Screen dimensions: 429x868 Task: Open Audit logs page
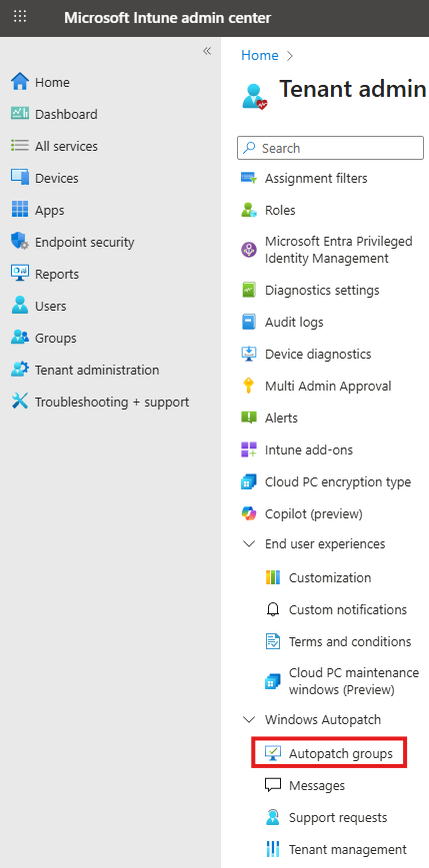point(294,322)
